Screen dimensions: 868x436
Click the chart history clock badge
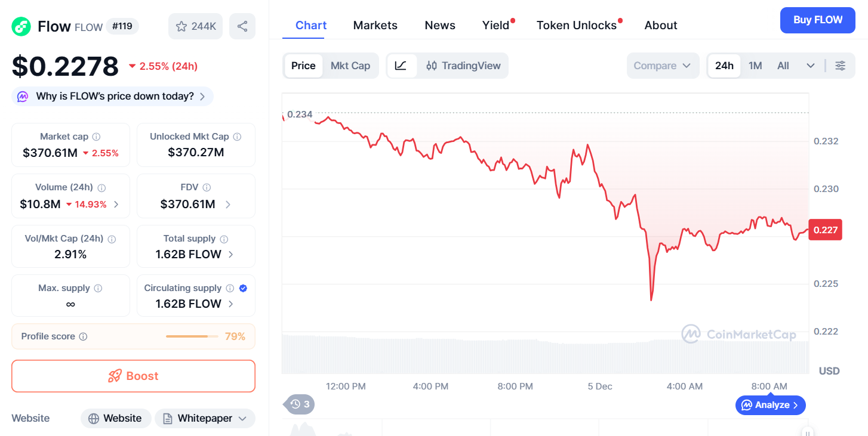pos(300,404)
